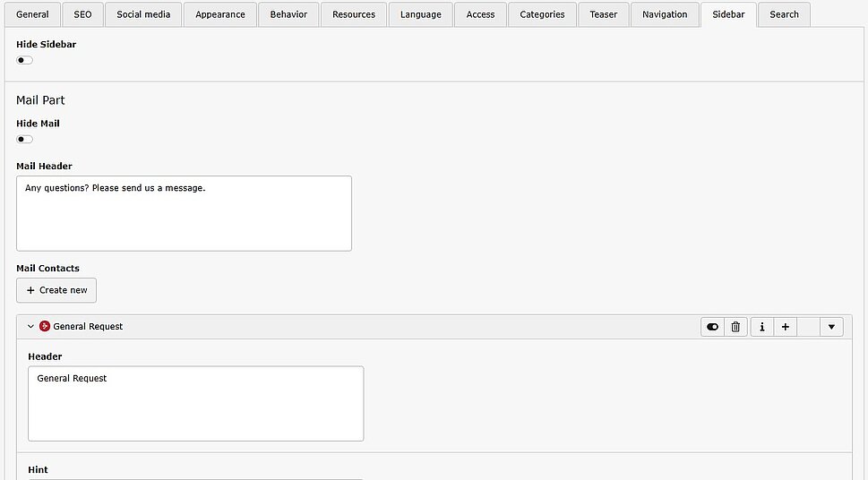Delete the General Request contact record
This screenshot has width=868, height=480.
click(735, 327)
